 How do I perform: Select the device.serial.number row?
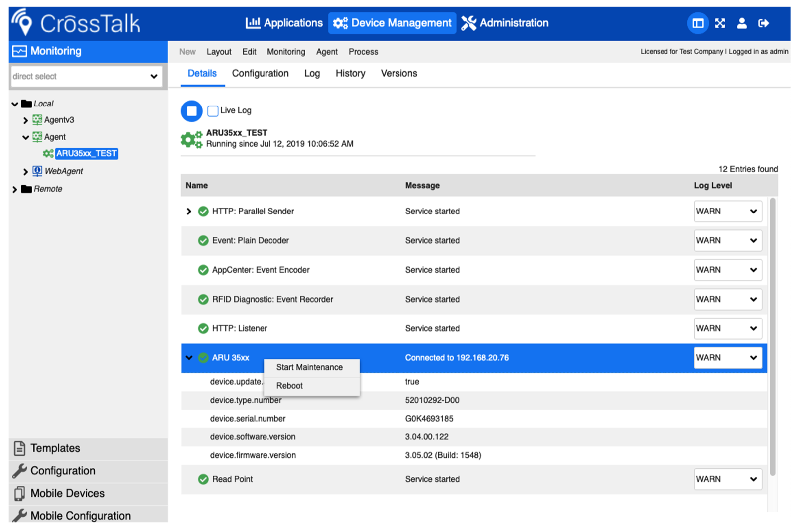pos(474,419)
